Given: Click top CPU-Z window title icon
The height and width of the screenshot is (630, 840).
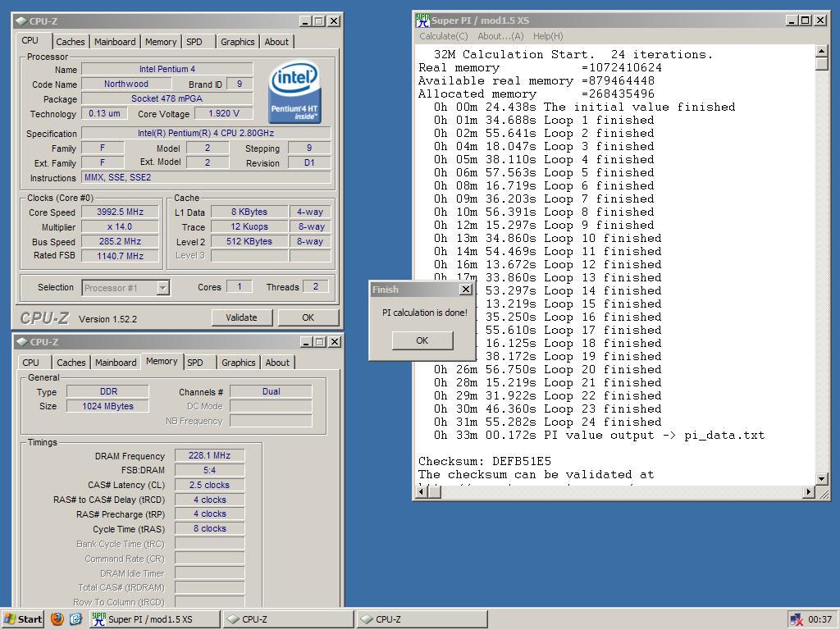Looking at the screenshot, I should [21, 21].
